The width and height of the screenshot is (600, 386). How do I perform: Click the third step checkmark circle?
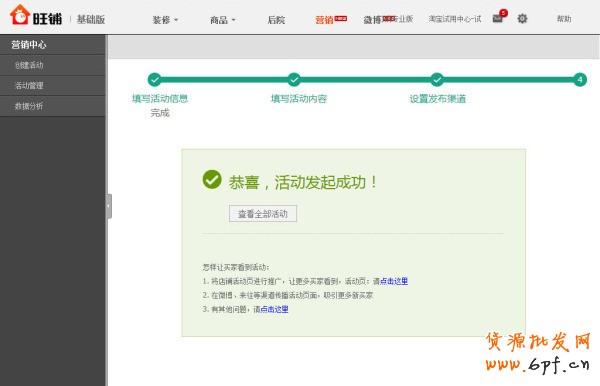click(437, 80)
